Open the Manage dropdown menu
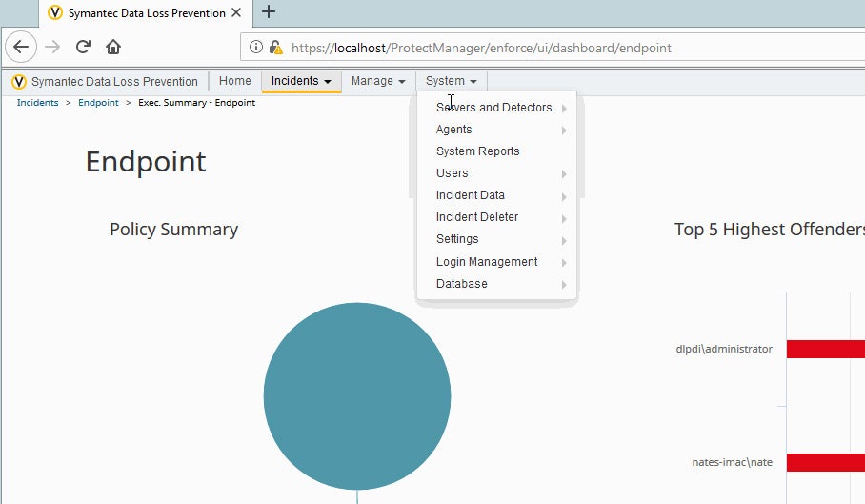865x504 pixels. 378,81
